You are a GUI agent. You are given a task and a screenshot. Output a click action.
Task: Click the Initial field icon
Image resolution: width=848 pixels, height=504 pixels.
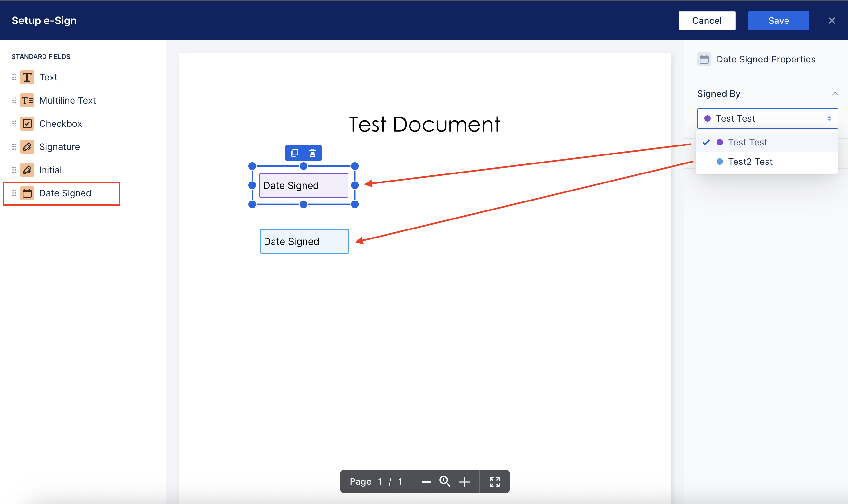pyautogui.click(x=27, y=170)
